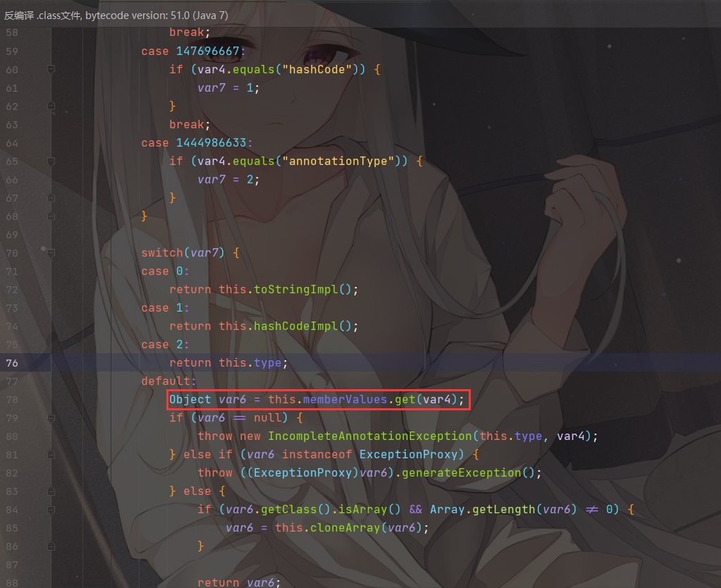This screenshot has height=588, width=721.
Task: Click IncompleteAnnotationException class name
Action: point(370,436)
